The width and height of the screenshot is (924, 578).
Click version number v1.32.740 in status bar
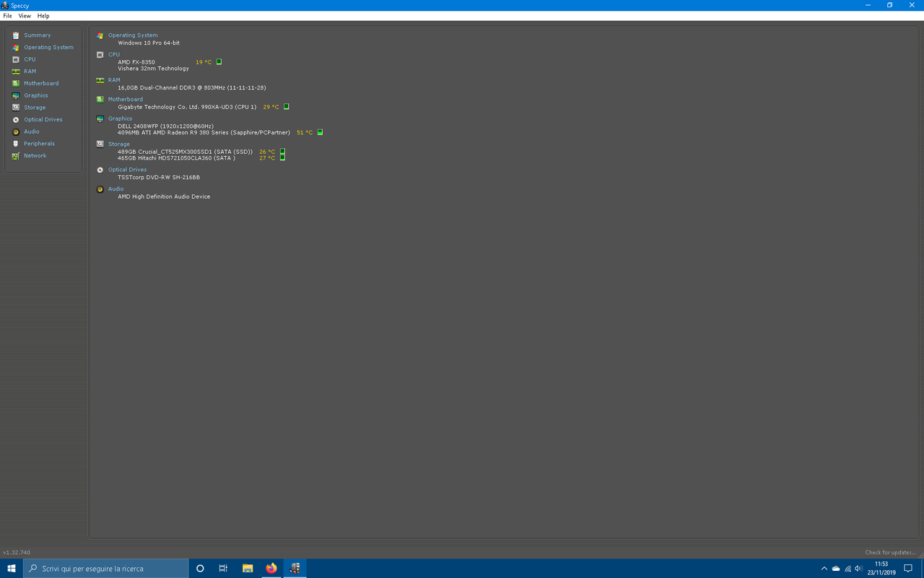pos(17,553)
